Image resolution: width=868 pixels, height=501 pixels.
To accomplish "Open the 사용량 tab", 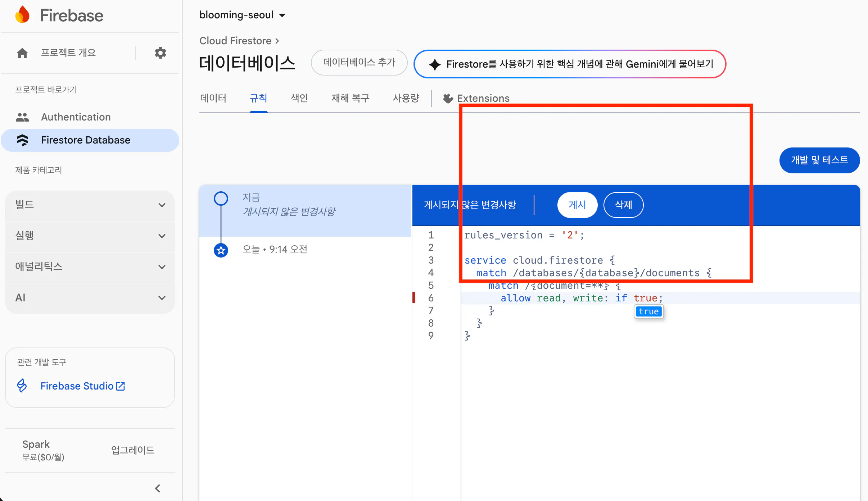I will click(x=406, y=98).
